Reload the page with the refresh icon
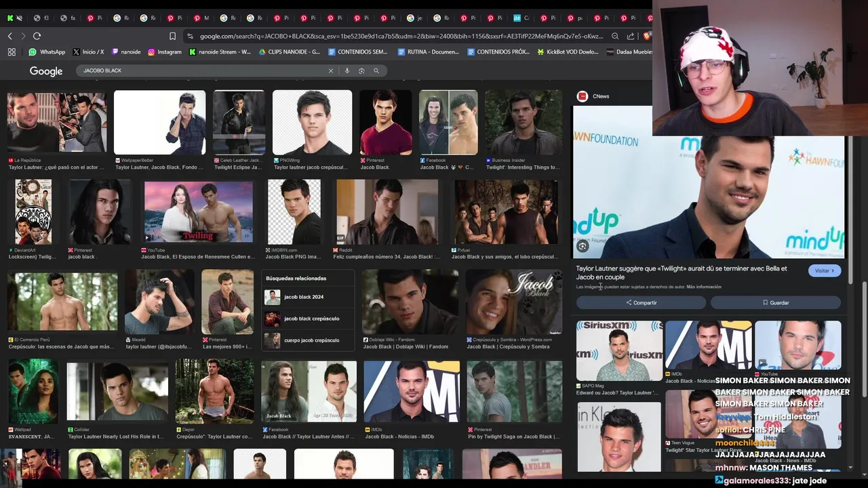This screenshot has height=488, width=868. tap(37, 36)
